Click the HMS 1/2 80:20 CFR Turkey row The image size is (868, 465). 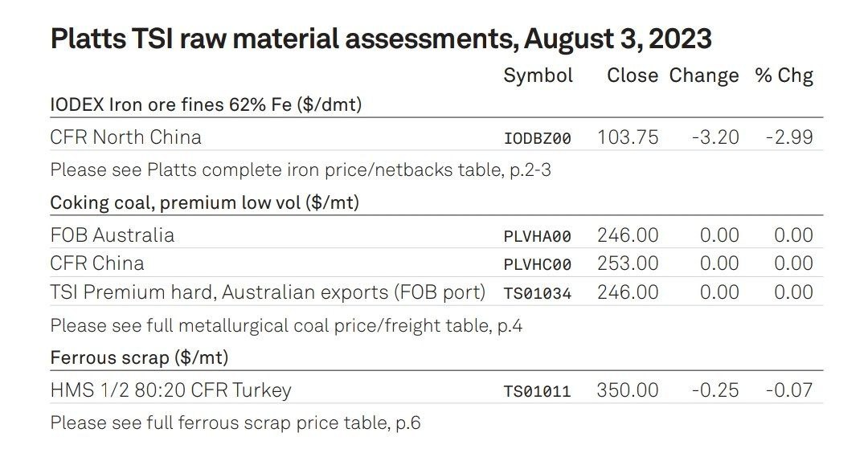tap(436, 390)
